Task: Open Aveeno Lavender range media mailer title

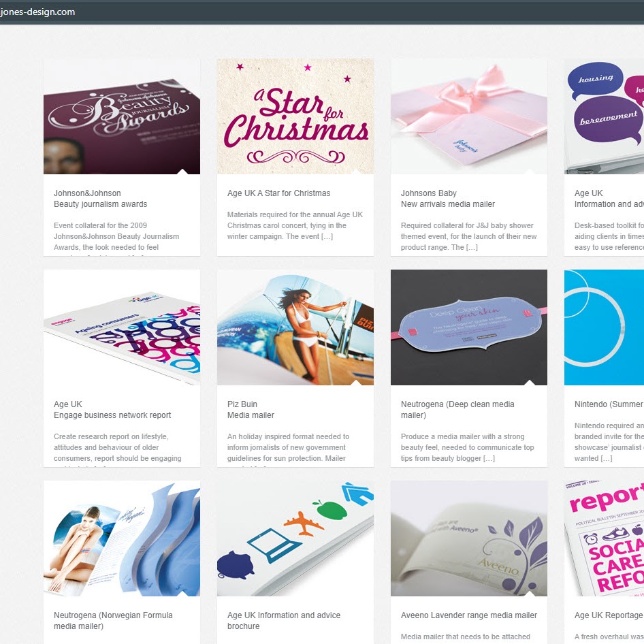Action: coord(468,615)
